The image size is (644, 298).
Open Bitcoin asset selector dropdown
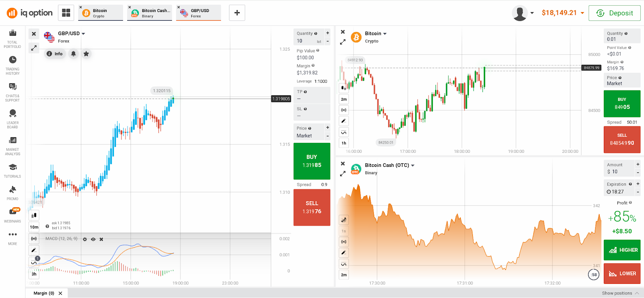(376, 33)
